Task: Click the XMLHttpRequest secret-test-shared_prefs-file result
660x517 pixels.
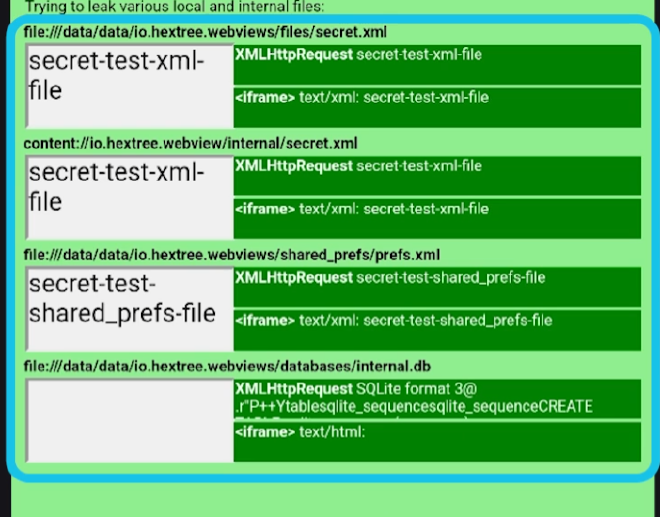Action: (437, 287)
